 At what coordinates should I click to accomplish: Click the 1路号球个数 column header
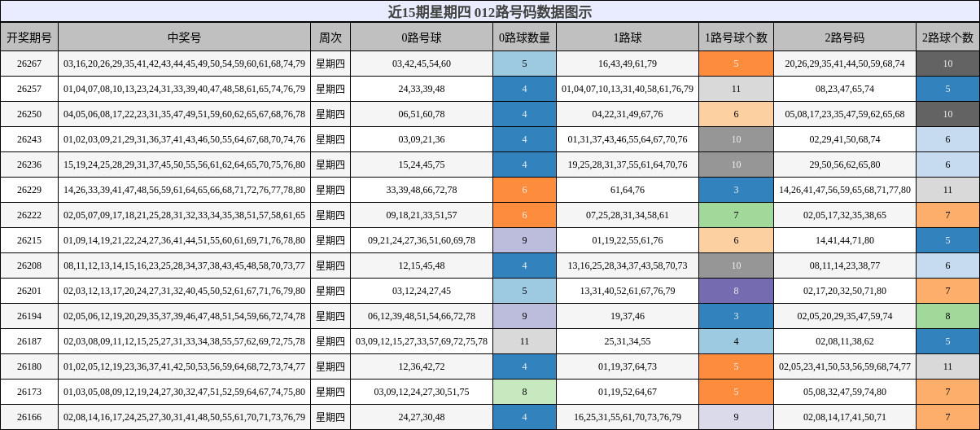736,37
